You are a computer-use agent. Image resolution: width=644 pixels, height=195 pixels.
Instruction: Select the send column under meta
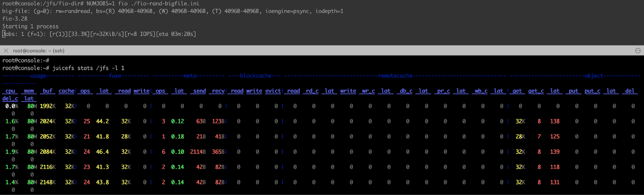point(199,91)
